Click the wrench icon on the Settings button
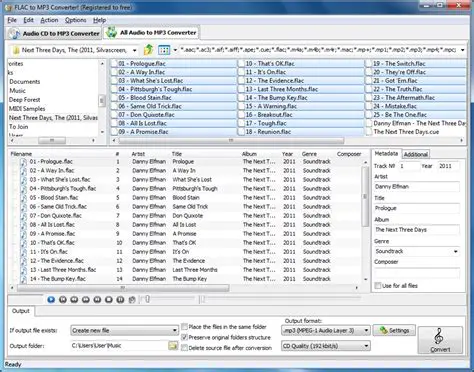The image size is (474, 372). click(384, 330)
